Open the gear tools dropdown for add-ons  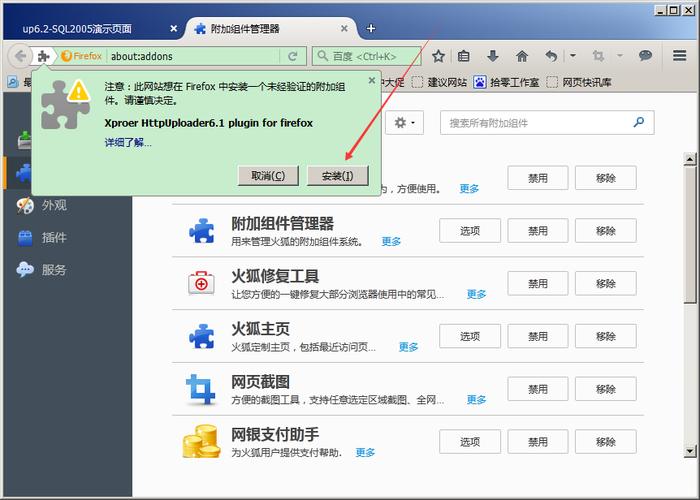(404, 122)
